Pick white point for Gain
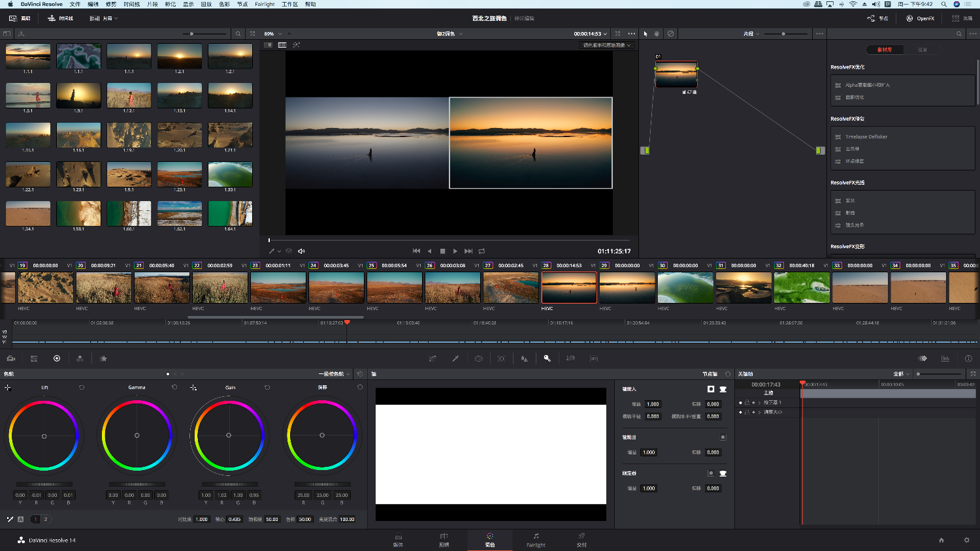Screen dimensions: 980x551 point(193,387)
